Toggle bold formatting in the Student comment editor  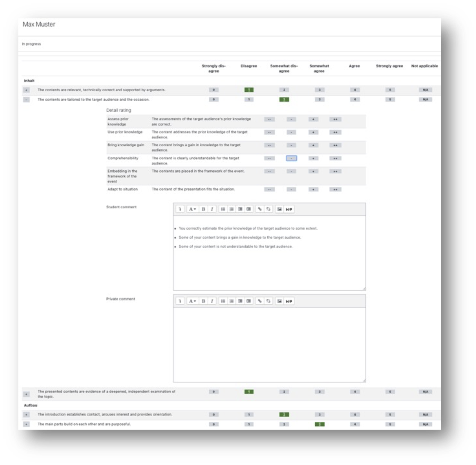203,210
